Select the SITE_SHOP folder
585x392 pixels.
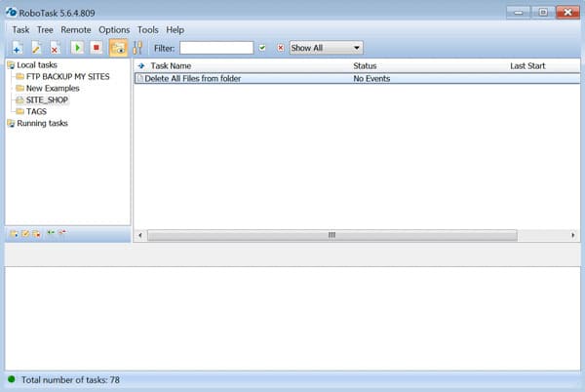[47, 100]
